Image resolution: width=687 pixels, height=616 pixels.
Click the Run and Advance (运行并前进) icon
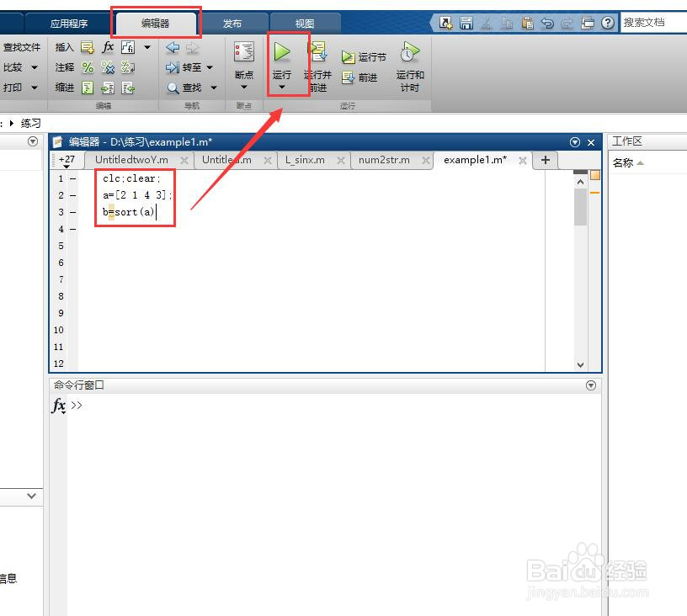(318, 51)
